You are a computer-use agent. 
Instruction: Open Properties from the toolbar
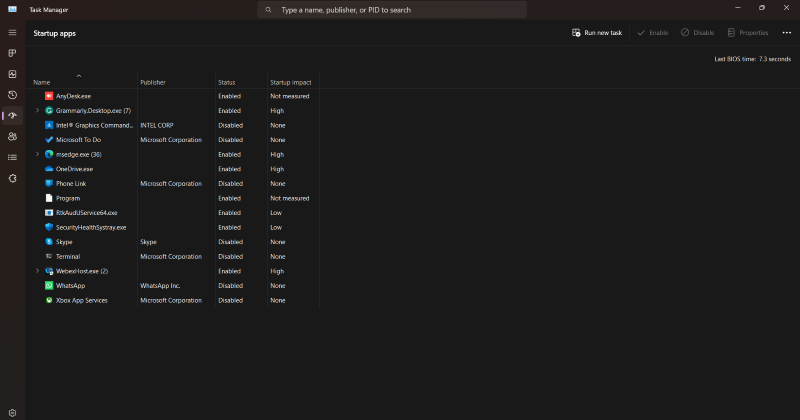pyautogui.click(x=748, y=33)
